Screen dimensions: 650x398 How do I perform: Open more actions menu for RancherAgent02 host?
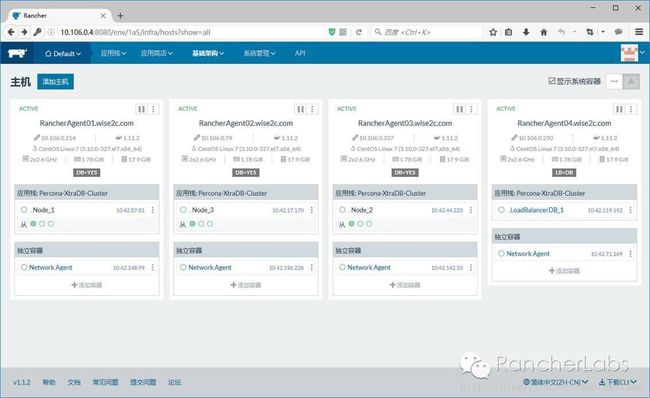[x=313, y=109]
